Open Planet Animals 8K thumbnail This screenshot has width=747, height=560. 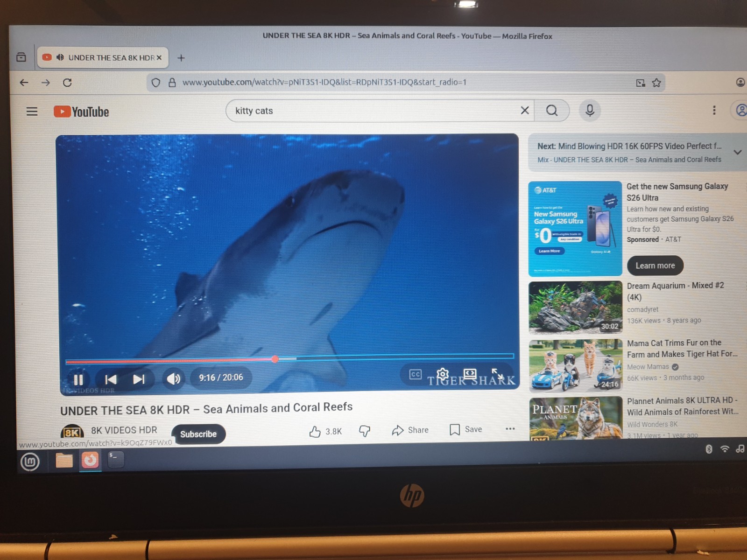point(576,418)
